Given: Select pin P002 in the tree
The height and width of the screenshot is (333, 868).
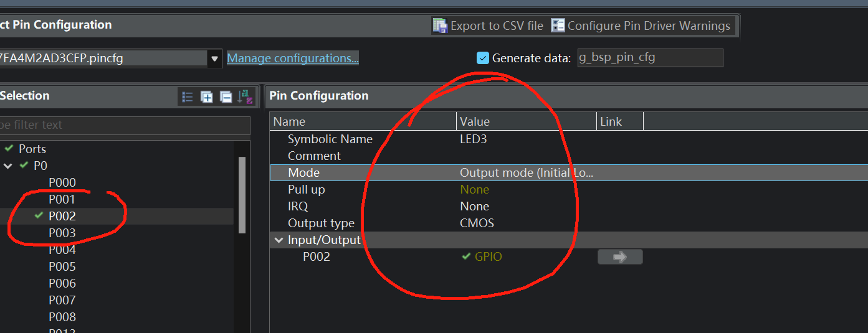Looking at the screenshot, I should [62, 216].
